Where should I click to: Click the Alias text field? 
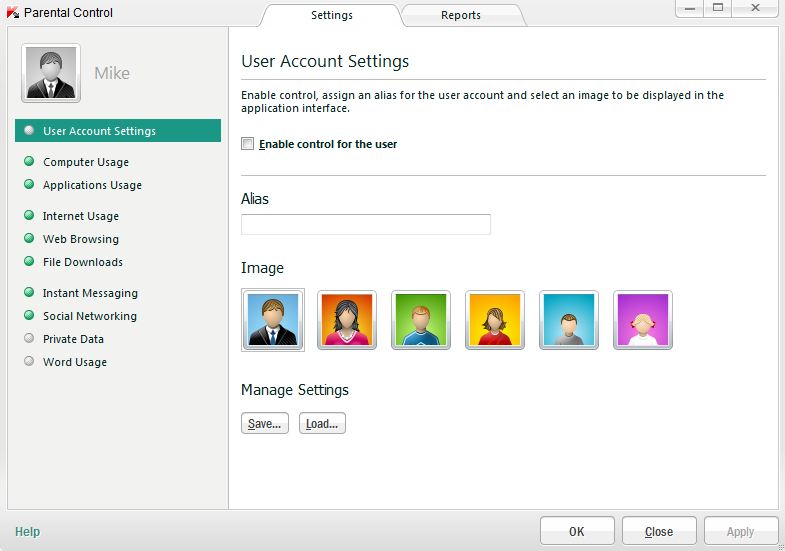click(x=365, y=225)
